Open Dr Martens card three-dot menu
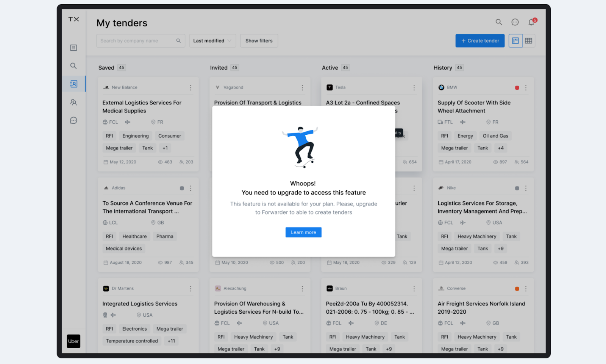Viewport: 606px width, 364px height. click(191, 289)
